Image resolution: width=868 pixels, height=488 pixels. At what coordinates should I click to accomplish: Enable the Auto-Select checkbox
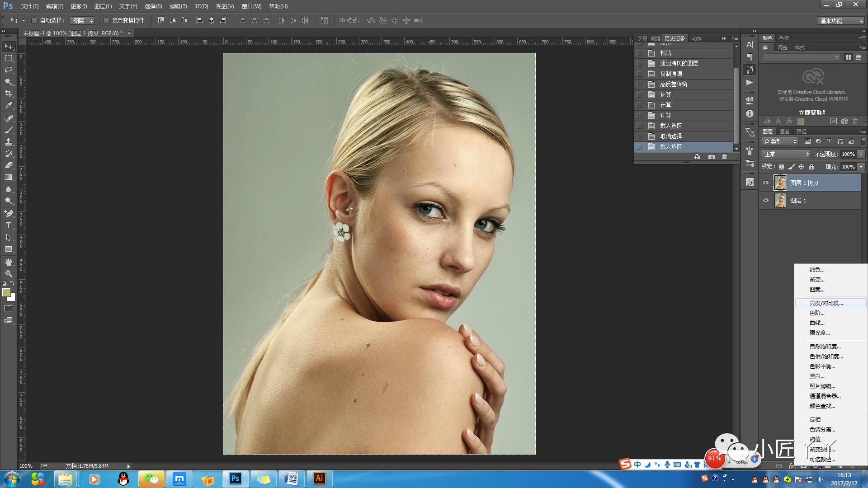pos(34,20)
